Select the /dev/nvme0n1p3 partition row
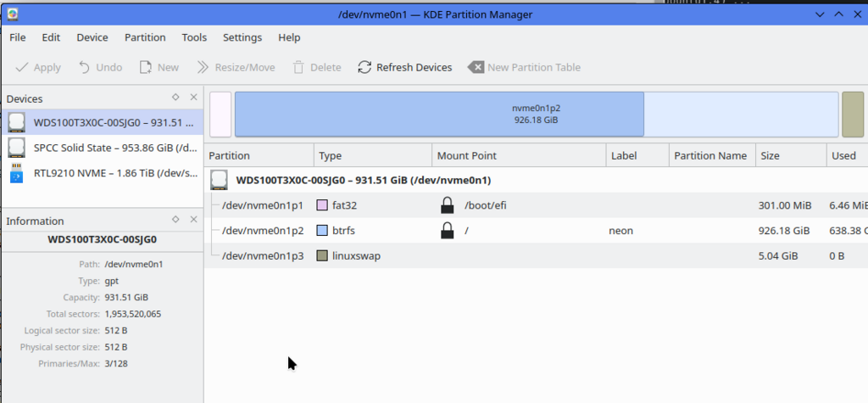 coord(536,256)
